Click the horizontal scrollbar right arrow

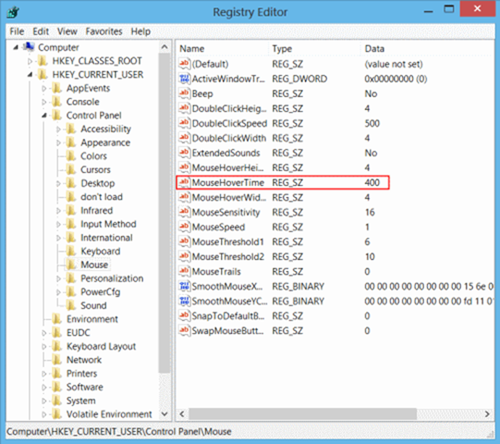487,414
